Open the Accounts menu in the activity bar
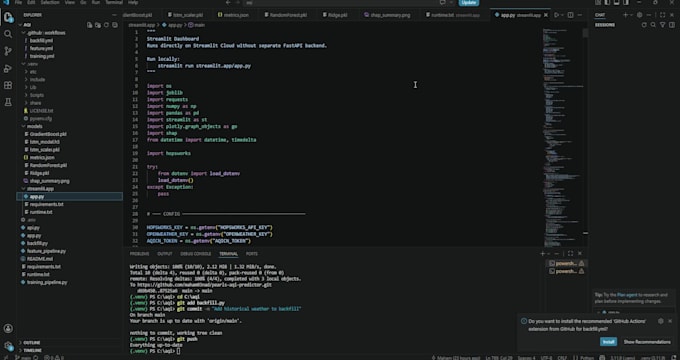The image size is (680, 360). coord(8,328)
